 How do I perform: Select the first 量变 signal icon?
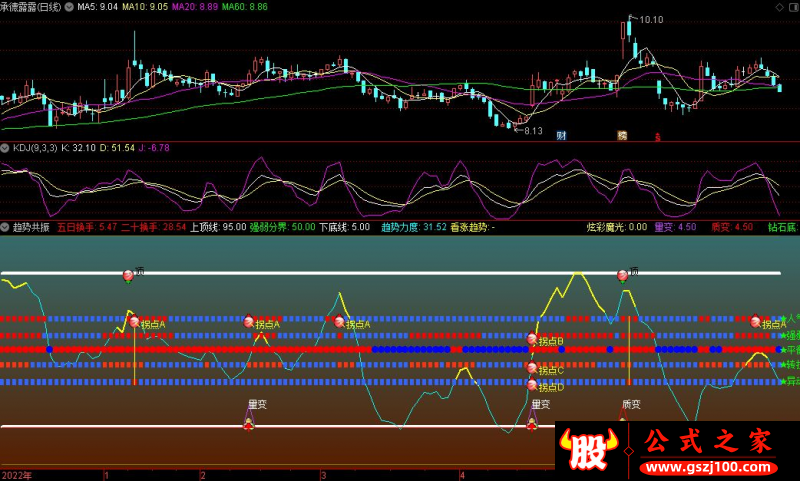248,425
